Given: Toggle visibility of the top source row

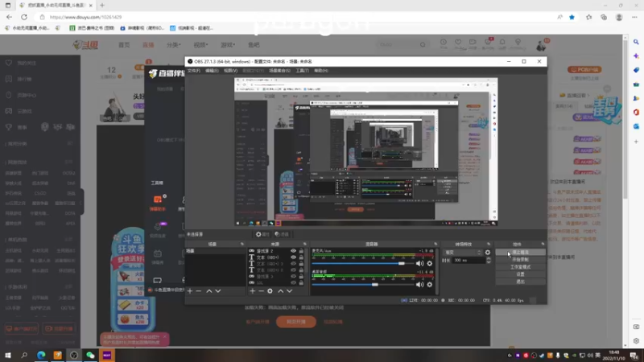Looking at the screenshot, I should tap(293, 251).
